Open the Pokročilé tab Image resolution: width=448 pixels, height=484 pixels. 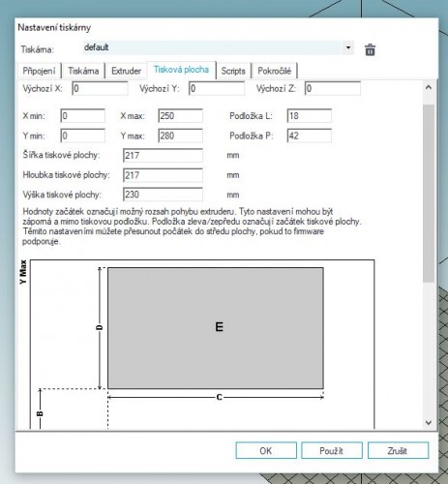[x=275, y=71]
